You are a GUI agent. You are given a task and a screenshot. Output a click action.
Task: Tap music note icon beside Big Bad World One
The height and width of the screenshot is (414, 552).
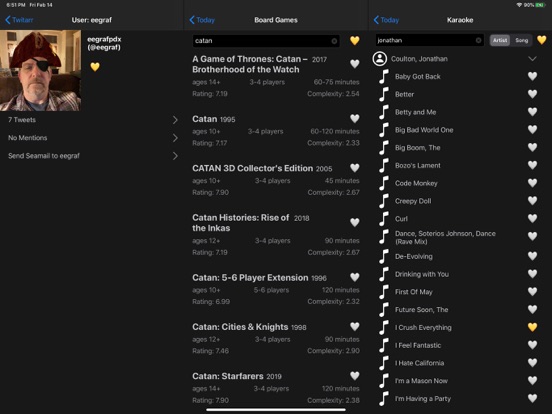[x=384, y=130]
